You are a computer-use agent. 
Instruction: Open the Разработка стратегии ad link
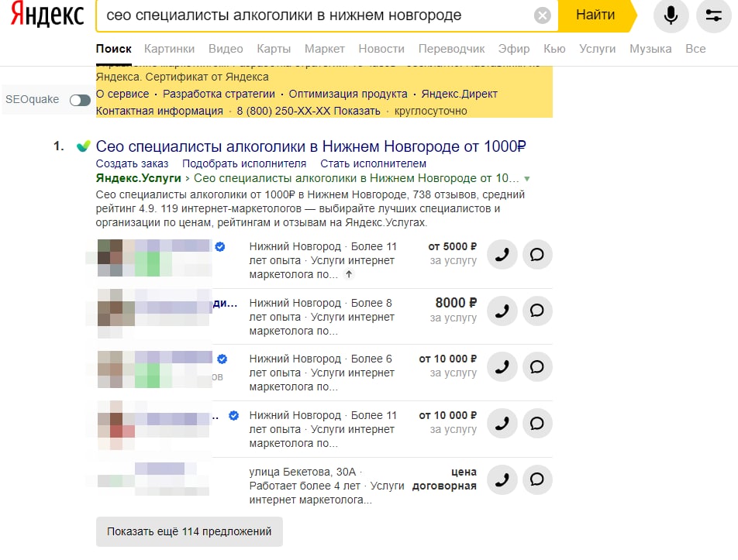219,94
